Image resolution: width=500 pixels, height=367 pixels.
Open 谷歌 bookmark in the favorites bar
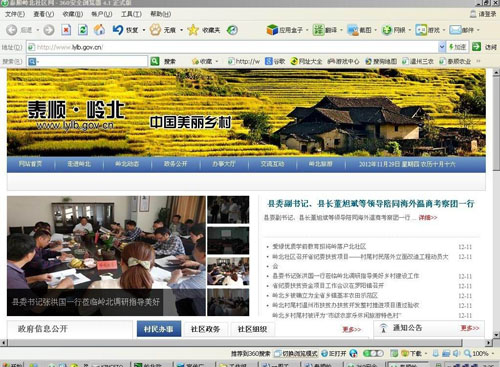(x=275, y=61)
